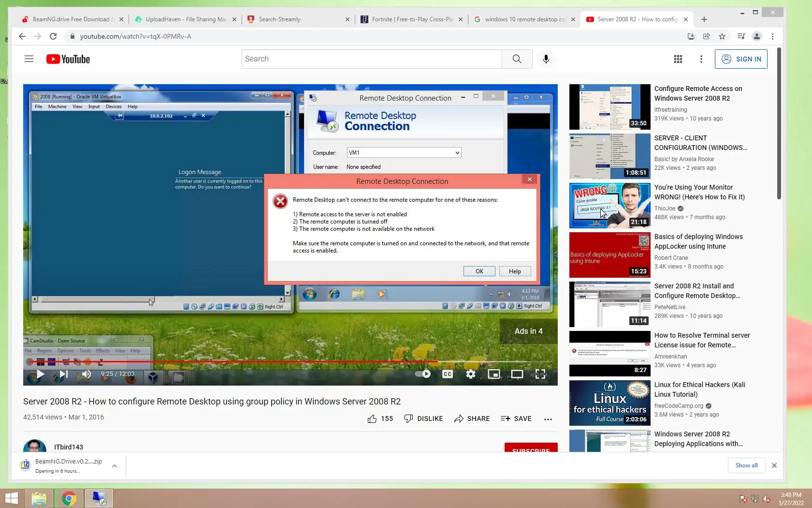Open the YouTube apps grid
This screenshot has height=508, width=812.
point(678,59)
